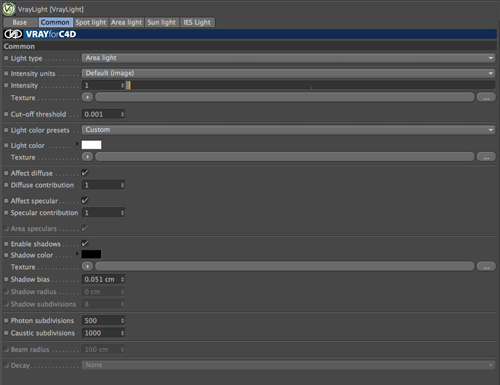The width and height of the screenshot is (500, 385).
Task: Click the Intensity units animation dot
Action: (x=6, y=73)
